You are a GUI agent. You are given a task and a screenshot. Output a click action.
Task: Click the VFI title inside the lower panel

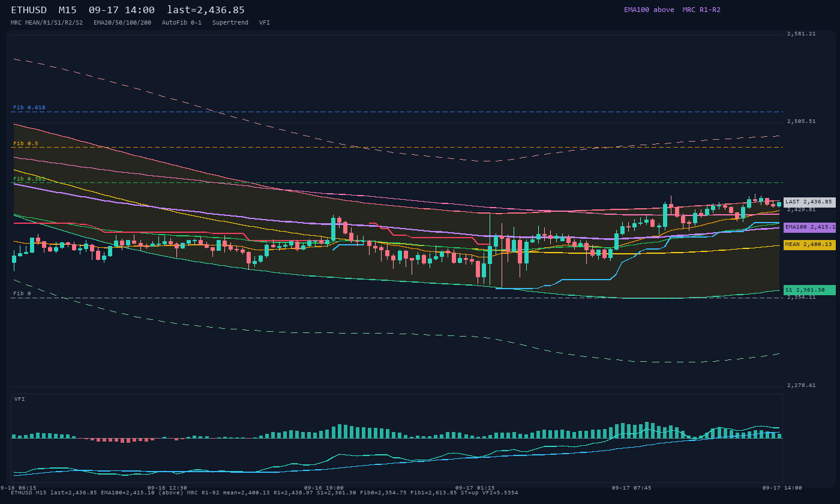pos(20,399)
